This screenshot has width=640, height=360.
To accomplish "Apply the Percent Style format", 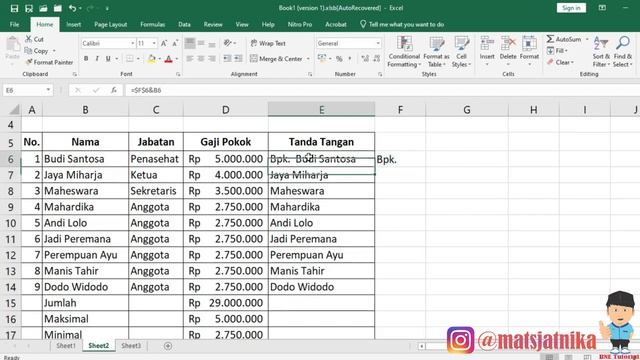I will point(339,59).
